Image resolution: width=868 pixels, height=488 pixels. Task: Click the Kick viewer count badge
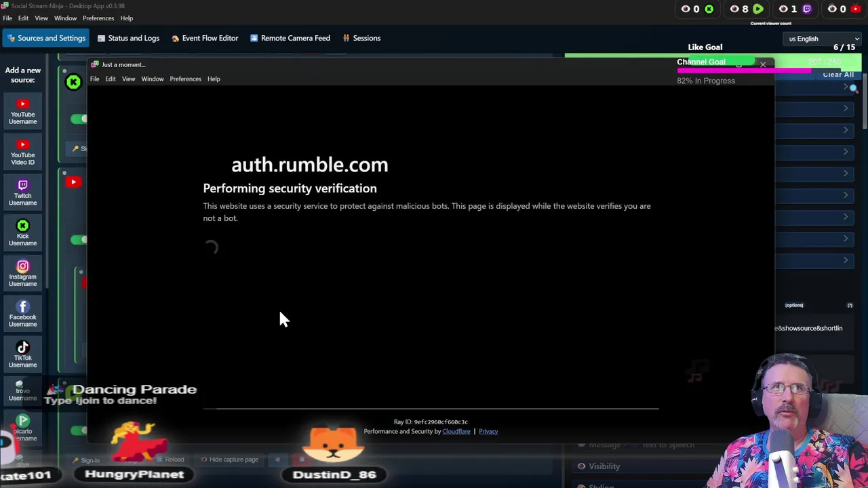(698, 9)
